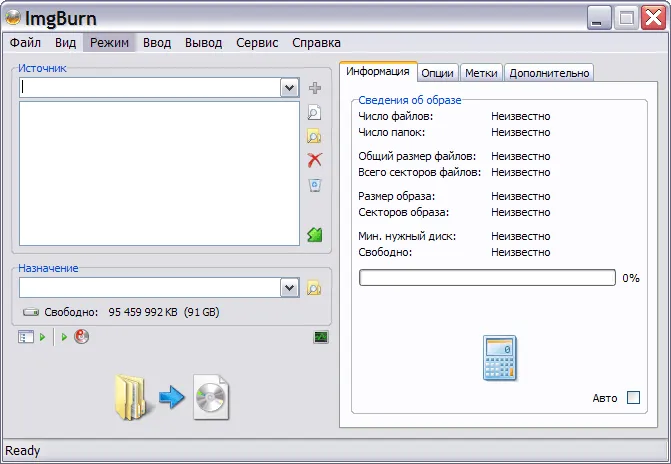Close the ImgBurn window

coord(653,18)
